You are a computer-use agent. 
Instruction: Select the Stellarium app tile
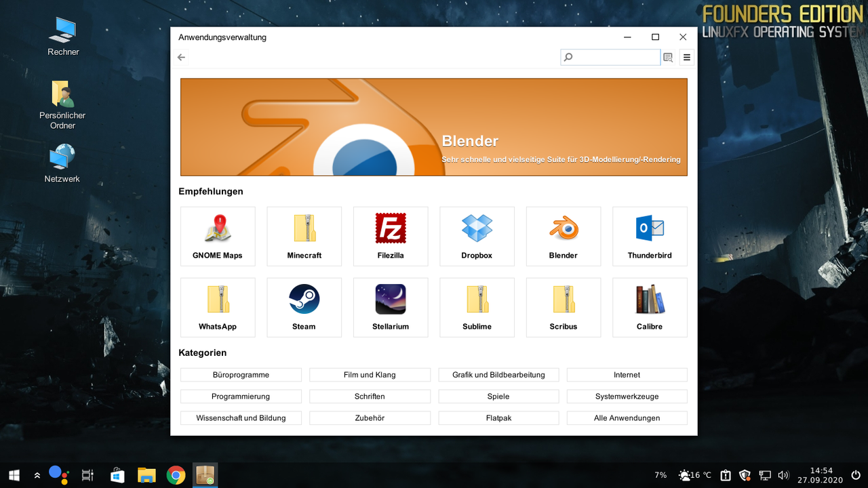391,308
